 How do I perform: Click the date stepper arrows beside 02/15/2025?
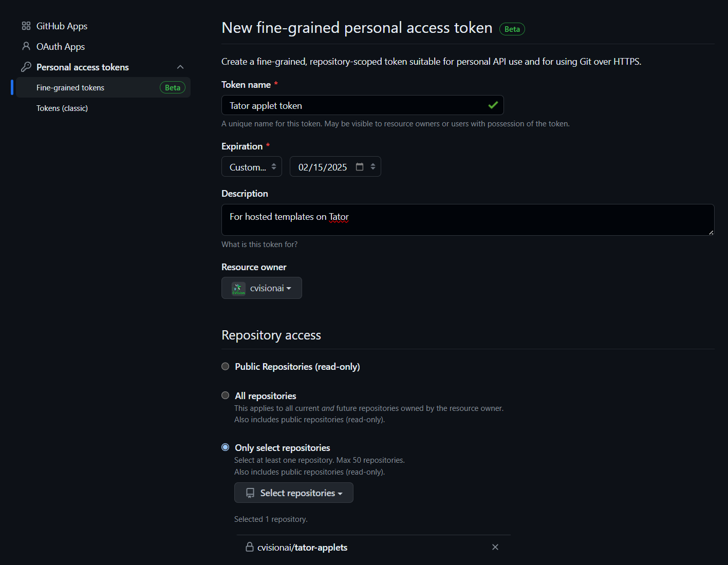coord(373,166)
